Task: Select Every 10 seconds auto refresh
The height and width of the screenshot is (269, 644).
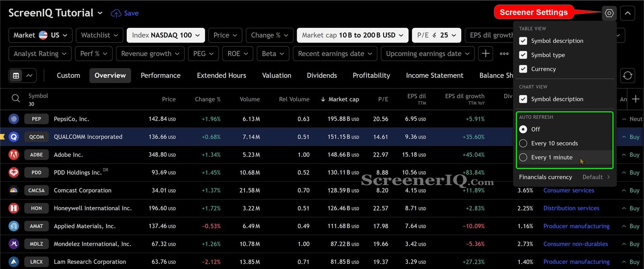Action: pos(523,143)
